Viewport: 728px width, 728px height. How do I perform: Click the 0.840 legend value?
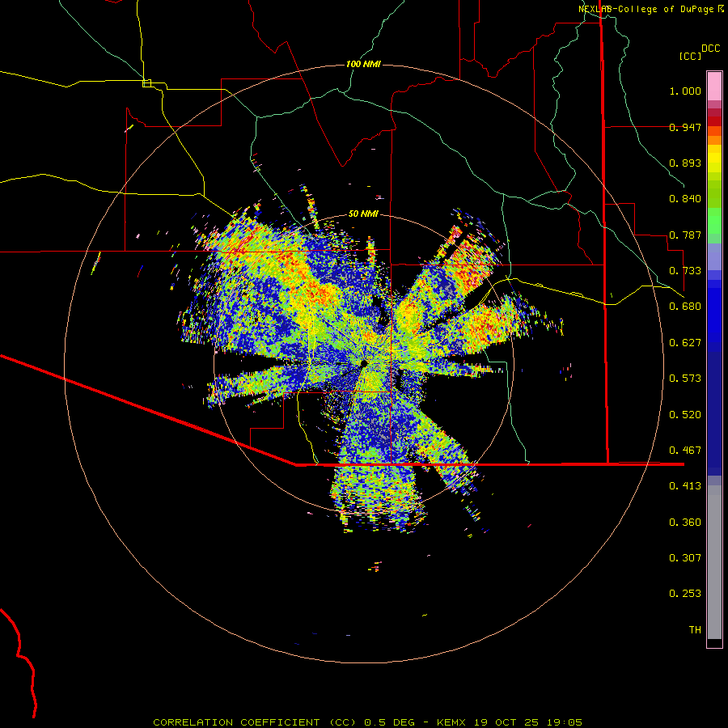tap(685, 199)
